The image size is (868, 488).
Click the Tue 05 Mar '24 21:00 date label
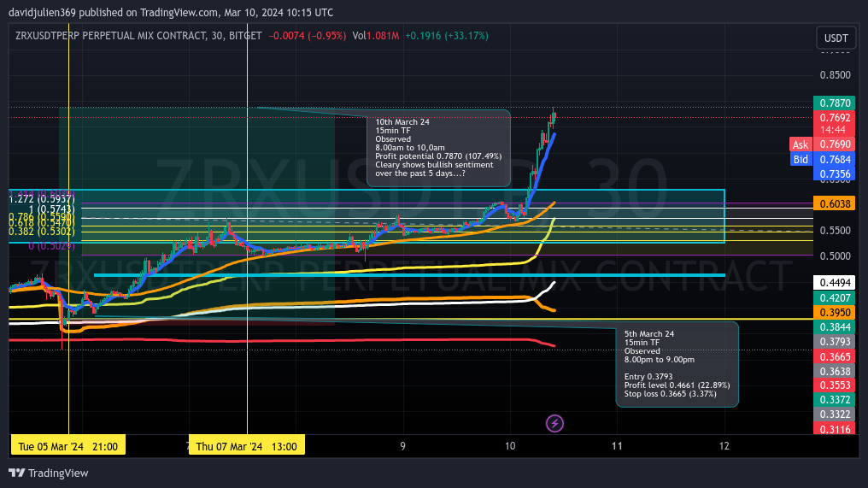pyautogui.click(x=68, y=446)
